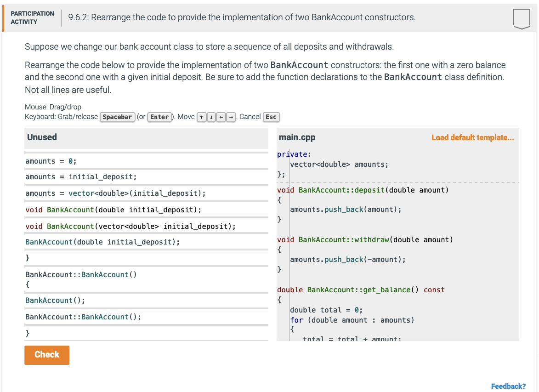Select 'amounts = initial_deposit;' code block

81,177
